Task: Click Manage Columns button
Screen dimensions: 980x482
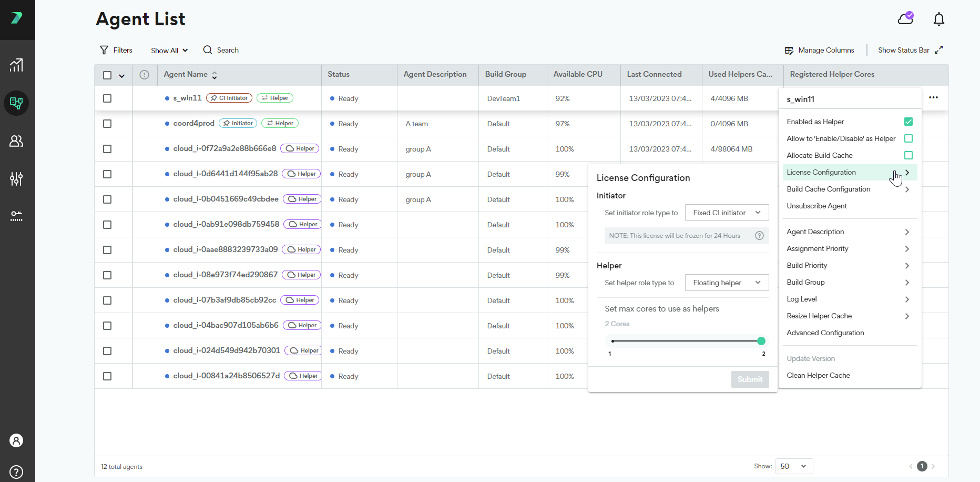Action: 819,51
